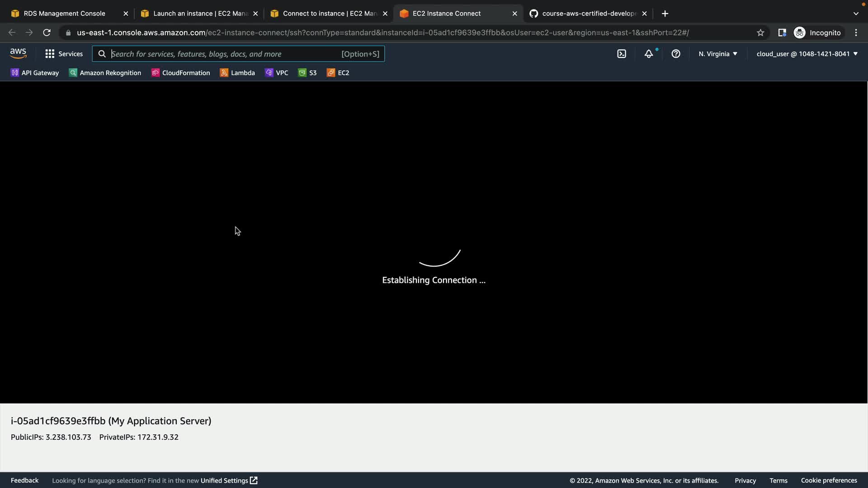Screen dimensions: 868x488
Task: Expand N. Virginia region dropdown
Action: point(717,54)
